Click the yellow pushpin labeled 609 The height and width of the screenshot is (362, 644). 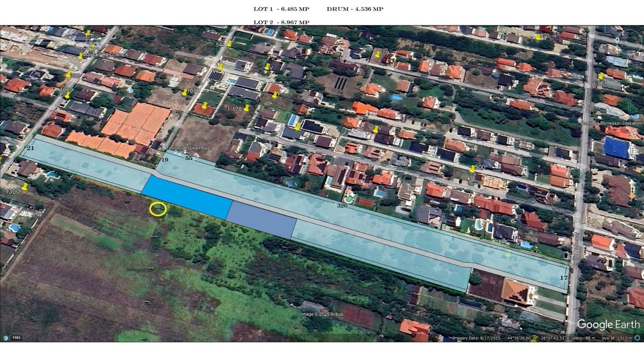[378, 54]
